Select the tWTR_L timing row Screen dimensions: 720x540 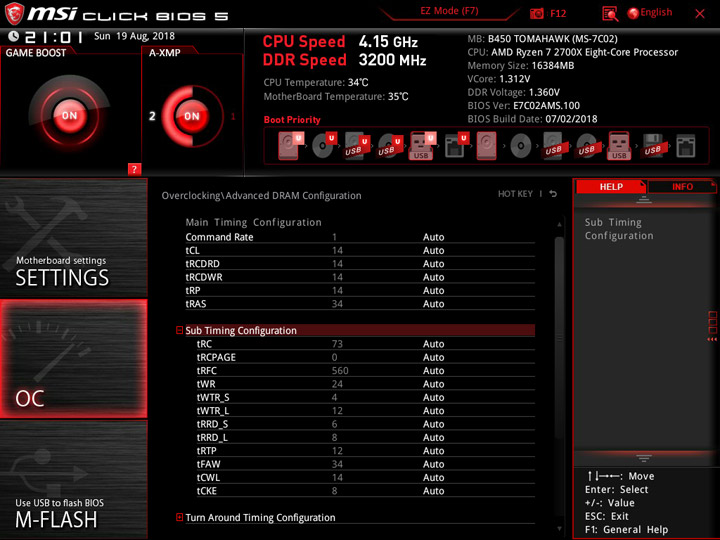[366, 411]
